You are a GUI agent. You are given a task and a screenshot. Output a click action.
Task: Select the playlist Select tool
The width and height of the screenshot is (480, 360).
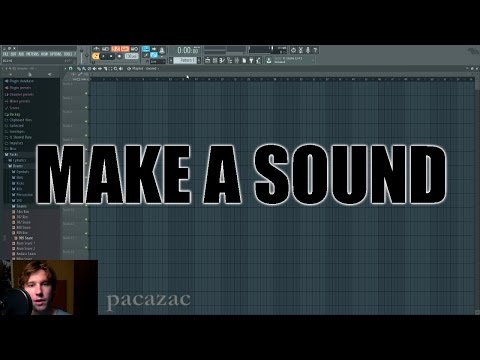pos(110,68)
